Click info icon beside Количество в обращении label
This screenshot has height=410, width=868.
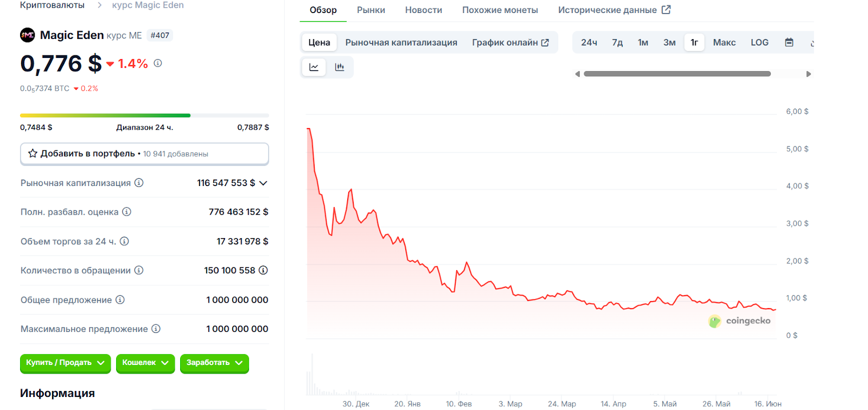coord(139,270)
